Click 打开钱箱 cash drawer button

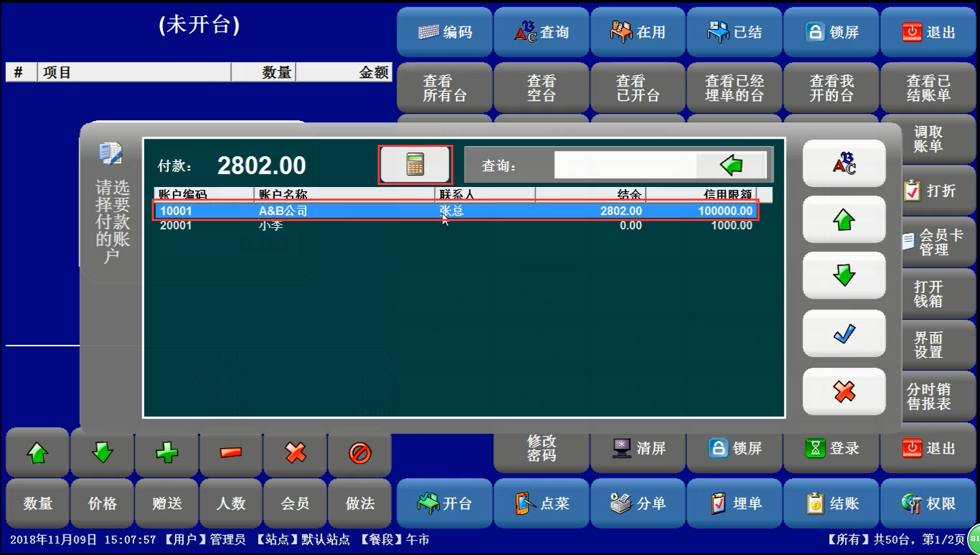[x=938, y=293]
